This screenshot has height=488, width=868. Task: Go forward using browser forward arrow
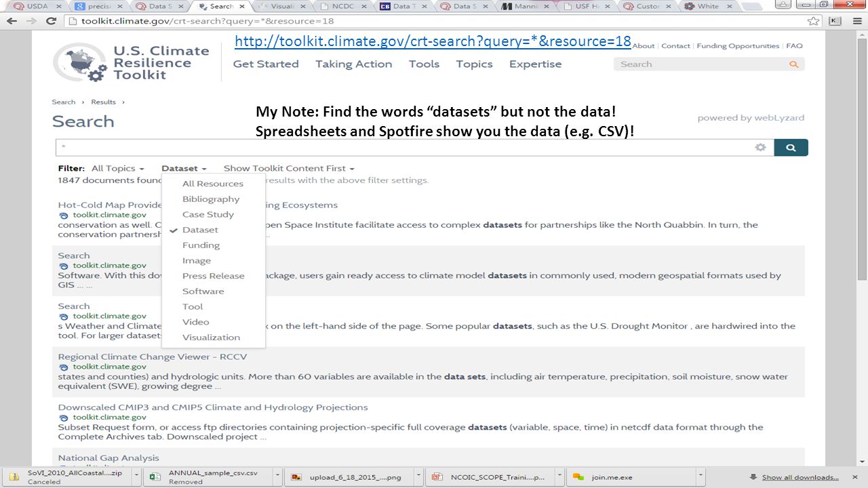tap(31, 21)
